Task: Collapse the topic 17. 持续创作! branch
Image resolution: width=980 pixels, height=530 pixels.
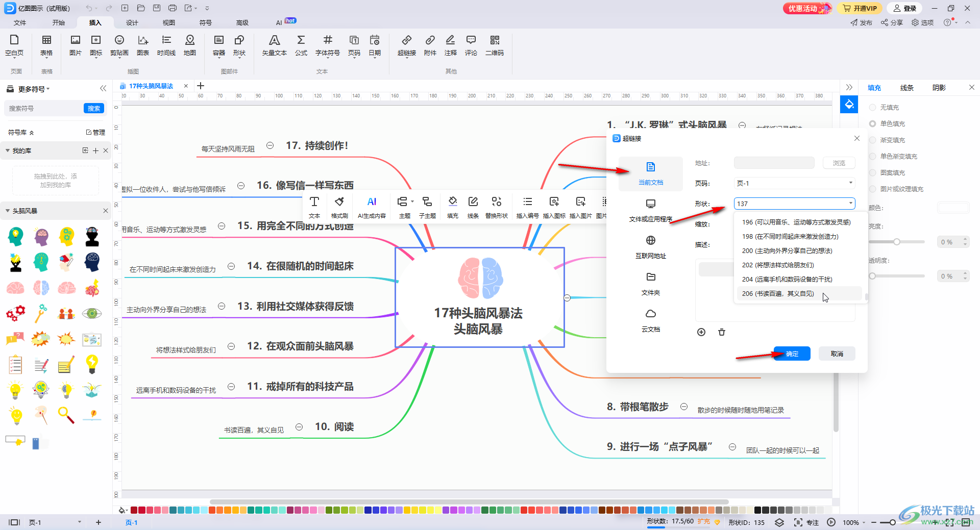Action: point(270,145)
